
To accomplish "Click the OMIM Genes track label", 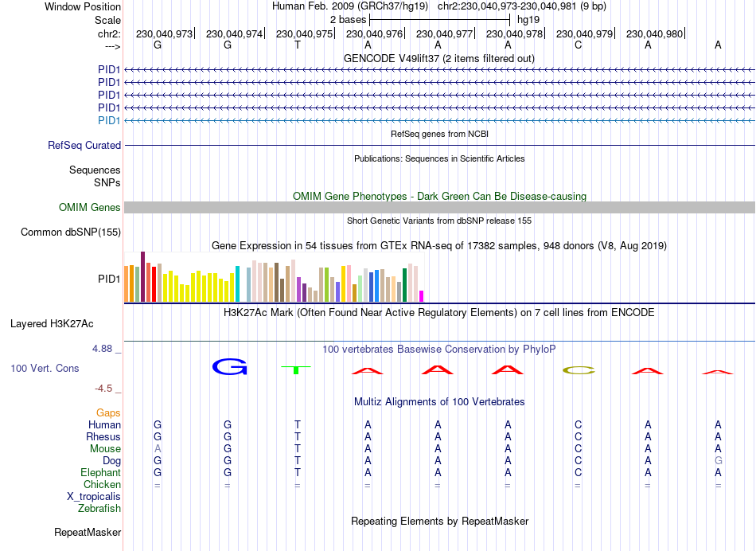I will tap(90, 207).
